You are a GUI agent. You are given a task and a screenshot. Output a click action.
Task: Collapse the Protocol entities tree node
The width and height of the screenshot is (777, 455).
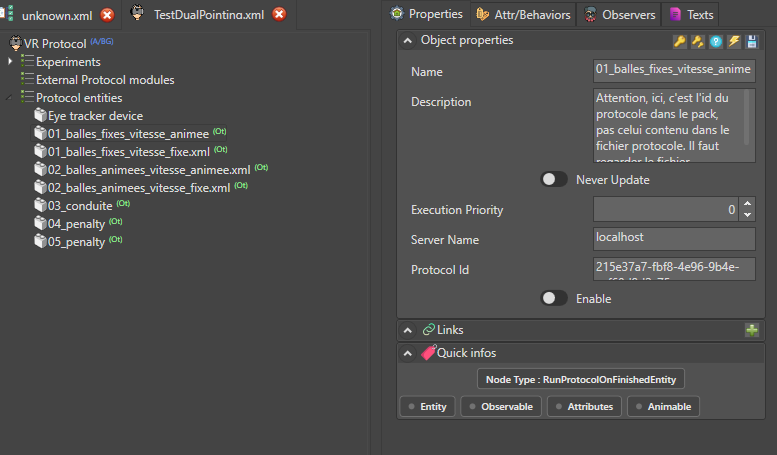point(9,97)
